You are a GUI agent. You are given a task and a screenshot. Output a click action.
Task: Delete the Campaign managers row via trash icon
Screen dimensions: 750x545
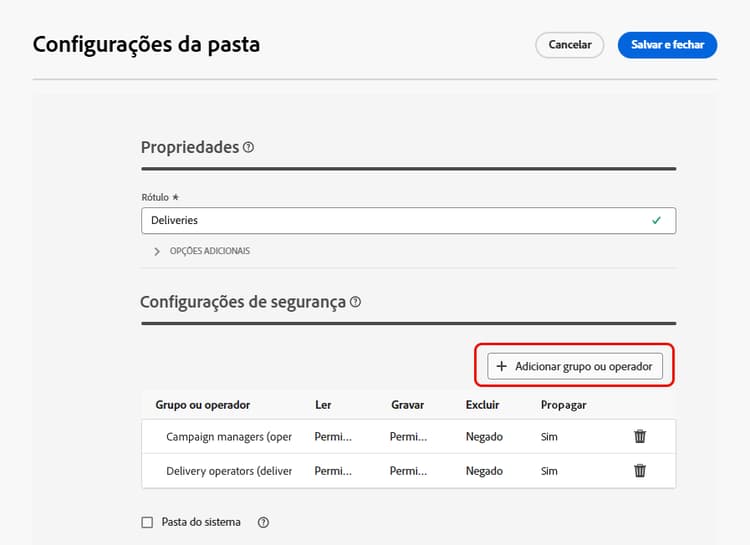point(640,436)
